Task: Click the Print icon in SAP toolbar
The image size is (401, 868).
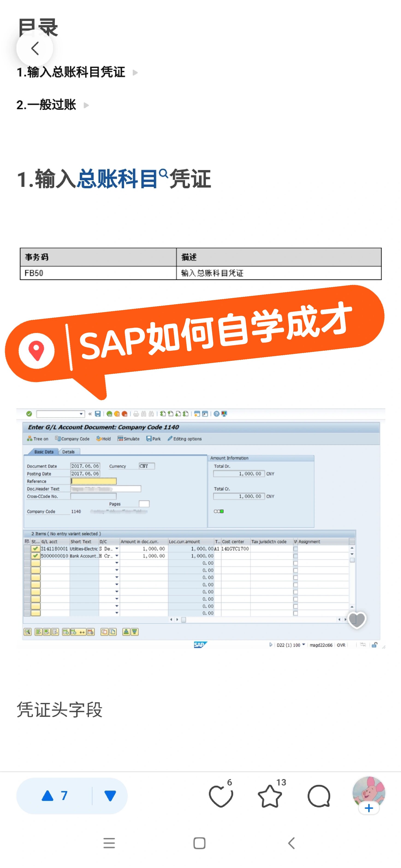Action: point(136,413)
